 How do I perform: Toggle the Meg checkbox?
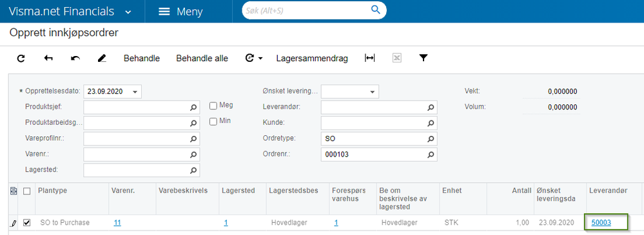213,106
